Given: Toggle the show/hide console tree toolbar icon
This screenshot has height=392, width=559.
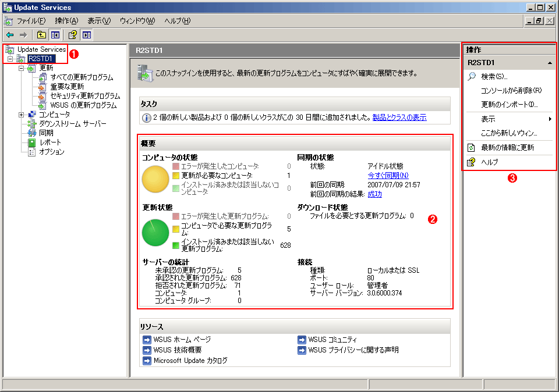Looking at the screenshot, I should [x=54, y=35].
